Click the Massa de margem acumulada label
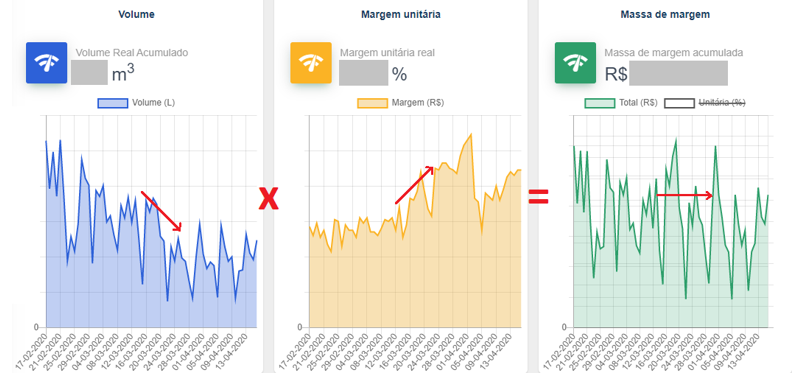The height and width of the screenshot is (387, 811). pyautogui.click(x=674, y=52)
